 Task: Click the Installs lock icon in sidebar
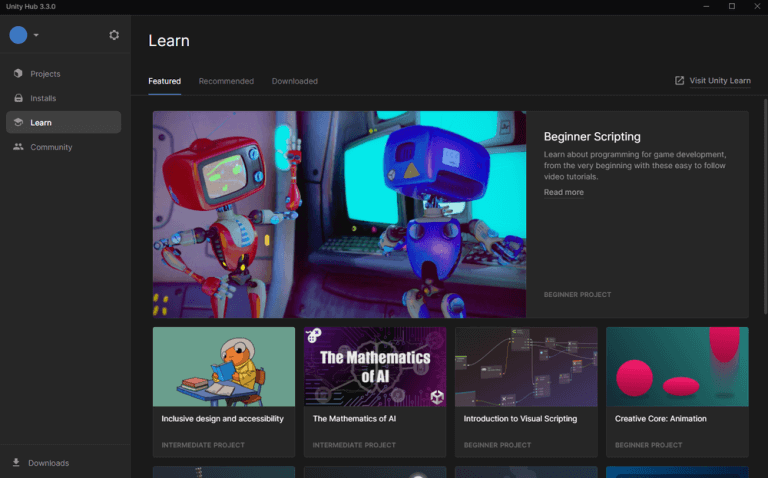pyautogui.click(x=18, y=98)
